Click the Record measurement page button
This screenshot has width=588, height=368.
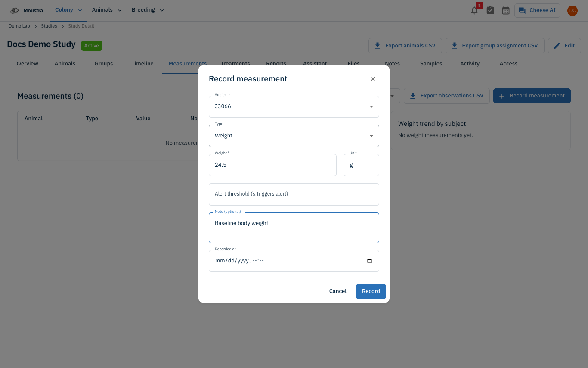pyautogui.click(x=532, y=96)
